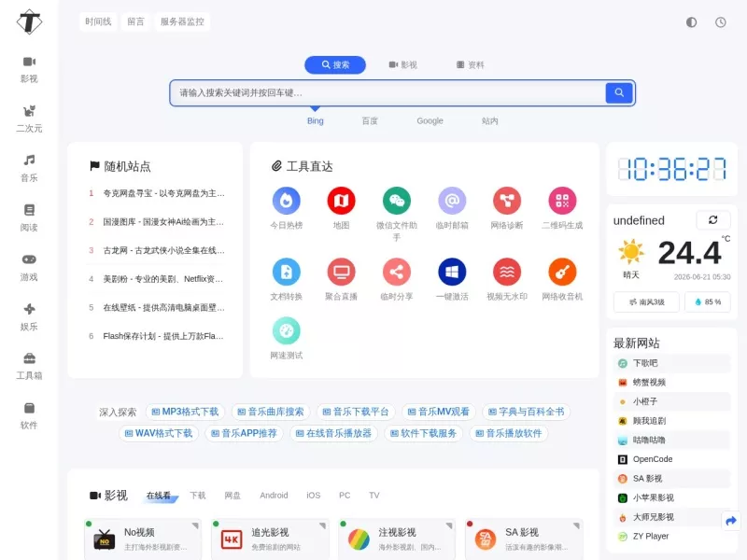Choose Google as search engine

pos(430,121)
